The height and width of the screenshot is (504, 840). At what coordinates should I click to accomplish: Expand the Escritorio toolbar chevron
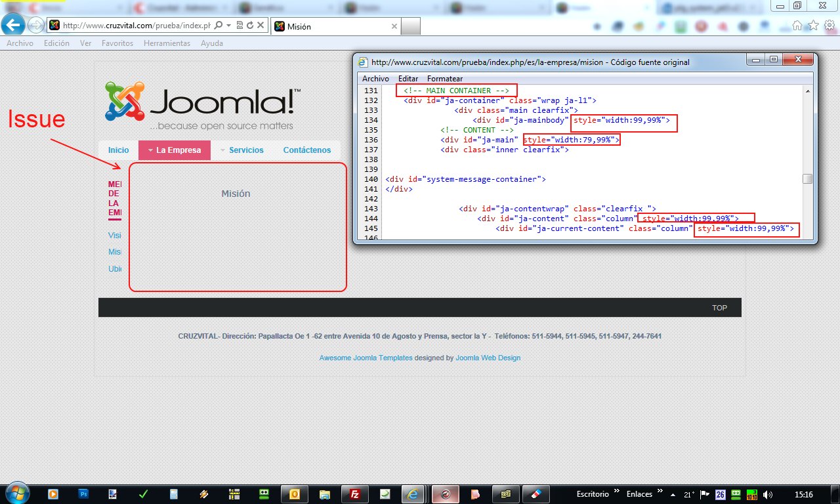[x=617, y=492]
